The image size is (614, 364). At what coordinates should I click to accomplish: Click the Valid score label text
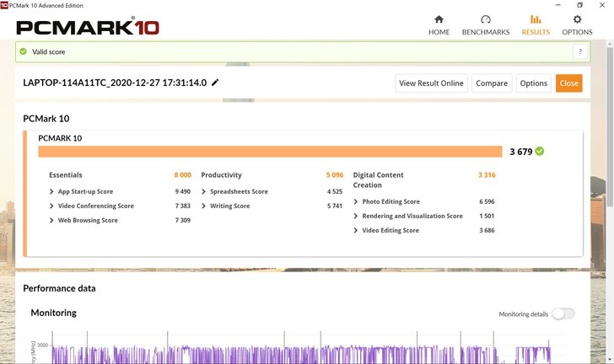click(49, 51)
